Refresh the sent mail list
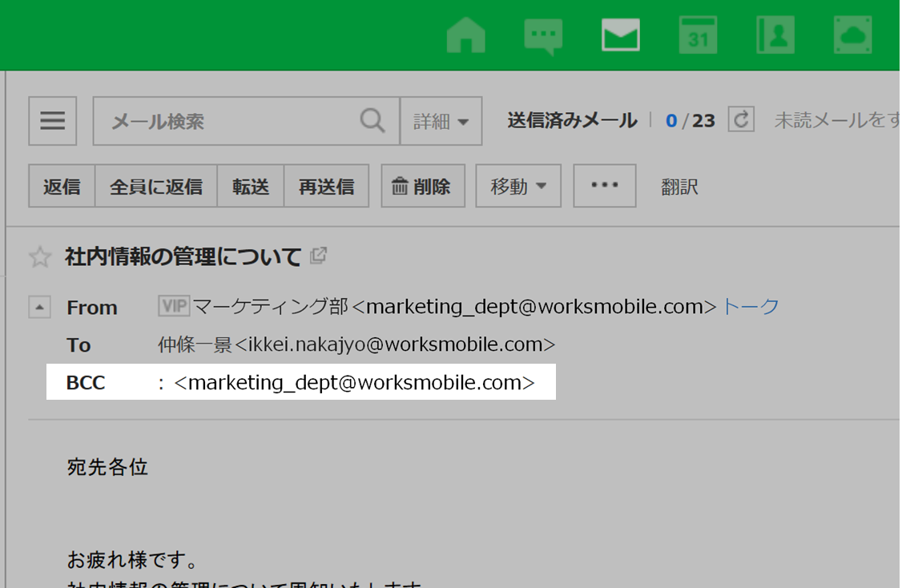The image size is (902, 588). [x=741, y=120]
